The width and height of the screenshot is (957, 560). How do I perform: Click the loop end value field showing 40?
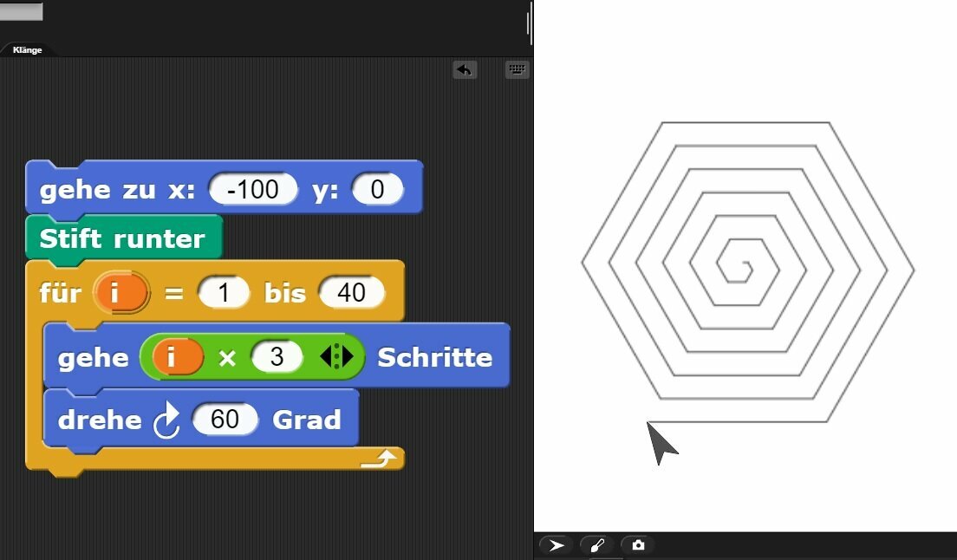tap(351, 293)
